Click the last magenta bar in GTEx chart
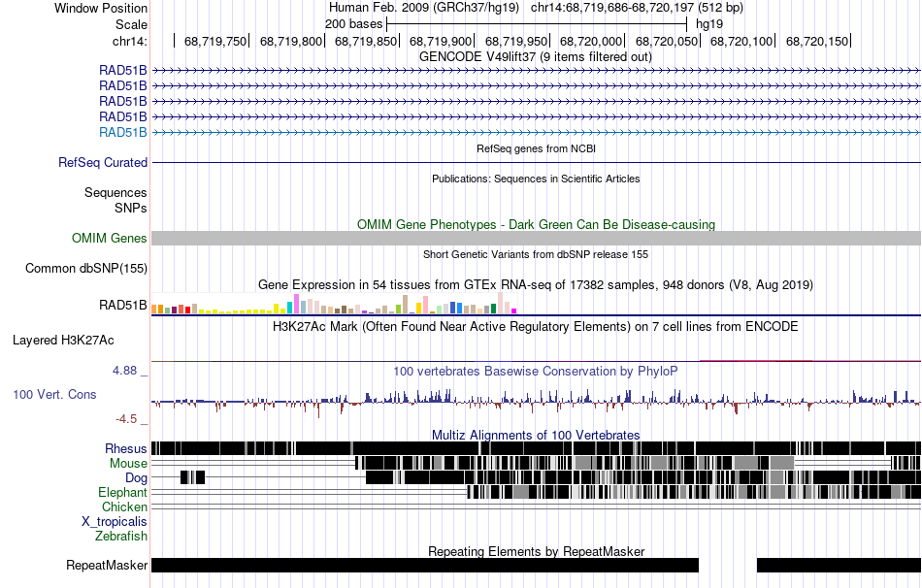The image size is (922, 588). (x=514, y=311)
